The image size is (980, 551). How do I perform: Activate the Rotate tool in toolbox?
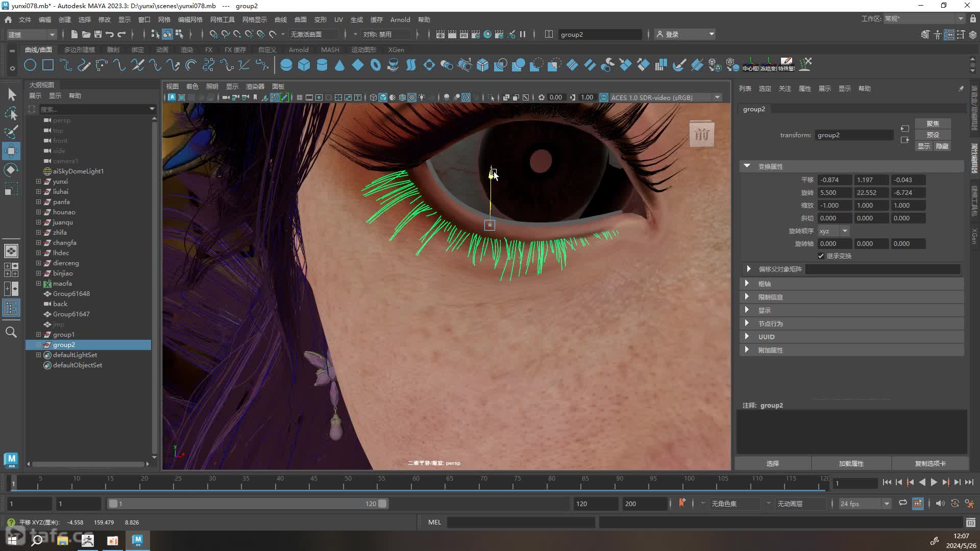(x=11, y=170)
